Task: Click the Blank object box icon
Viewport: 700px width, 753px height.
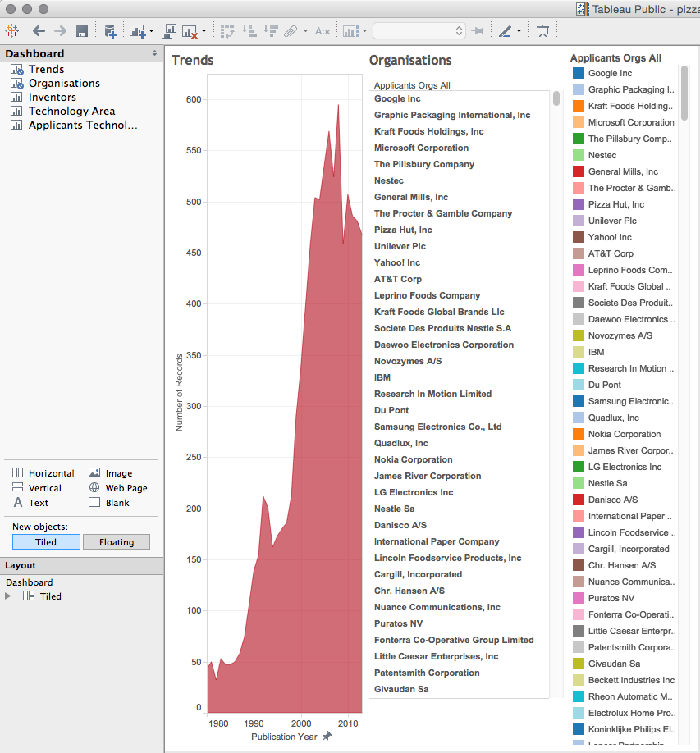Action: click(x=94, y=502)
